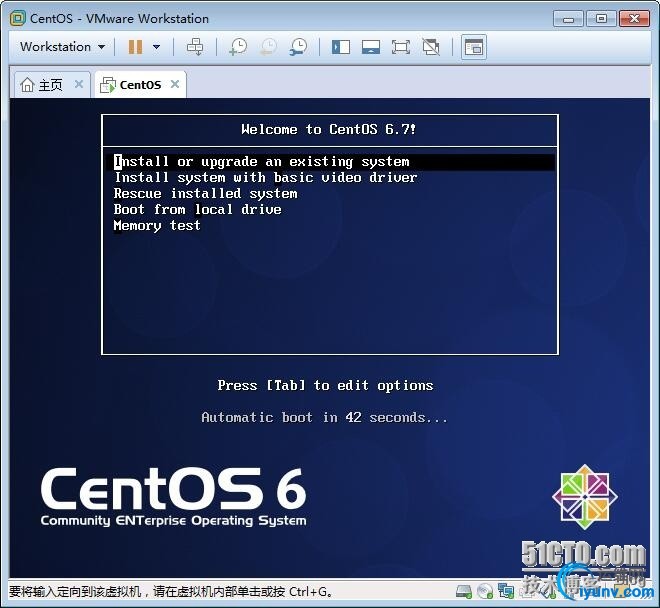Click the CD/DVD drive status icon

coord(485,592)
